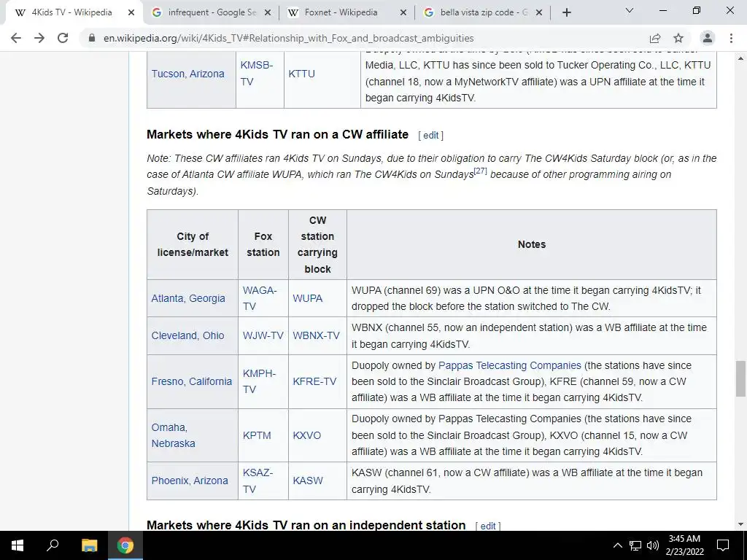
Task: Open Atlanta, Georgia link
Action: coord(188,298)
